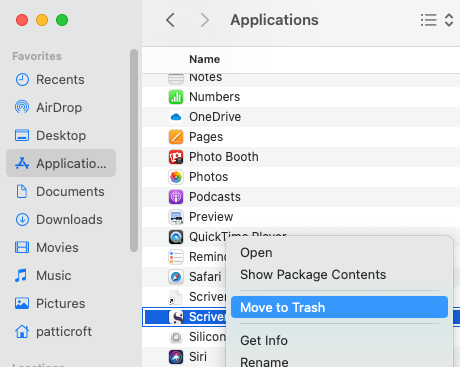
Task: Select the Notes row text
Action: point(206,78)
